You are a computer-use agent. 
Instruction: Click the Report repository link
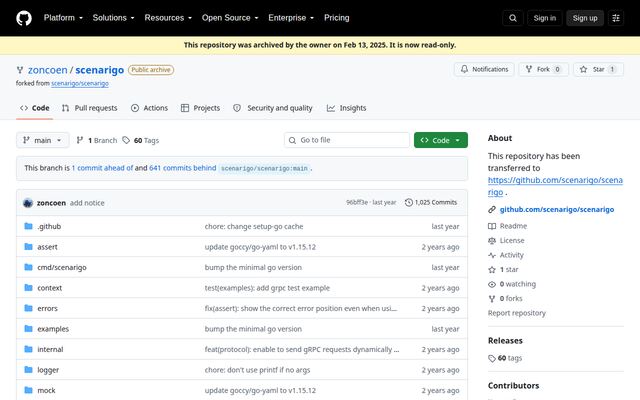pos(516,313)
